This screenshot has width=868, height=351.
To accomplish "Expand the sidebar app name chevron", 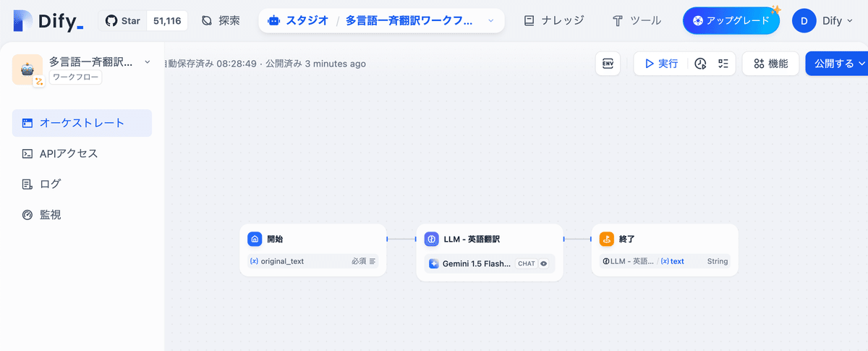I will click(148, 62).
